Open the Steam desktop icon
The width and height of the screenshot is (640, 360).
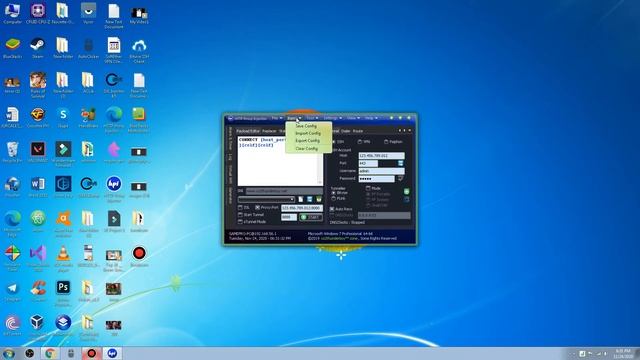click(38, 48)
